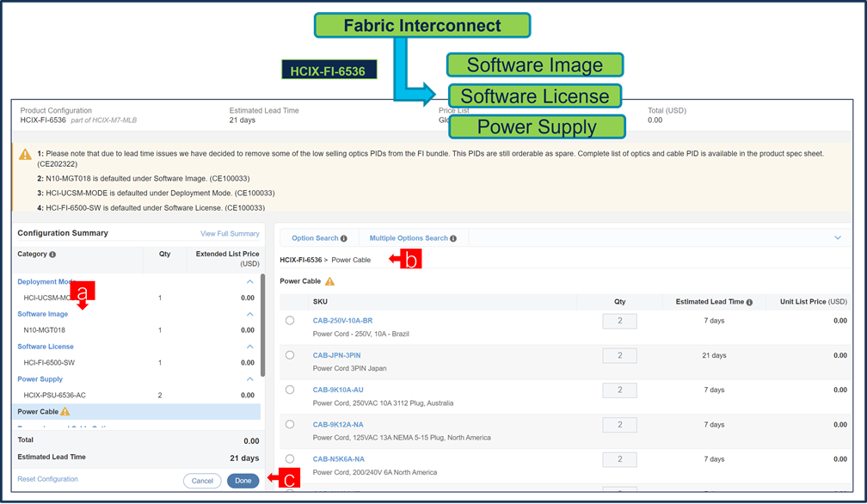
Task: Click the info icon beside Option Search
Action: click(x=344, y=239)
